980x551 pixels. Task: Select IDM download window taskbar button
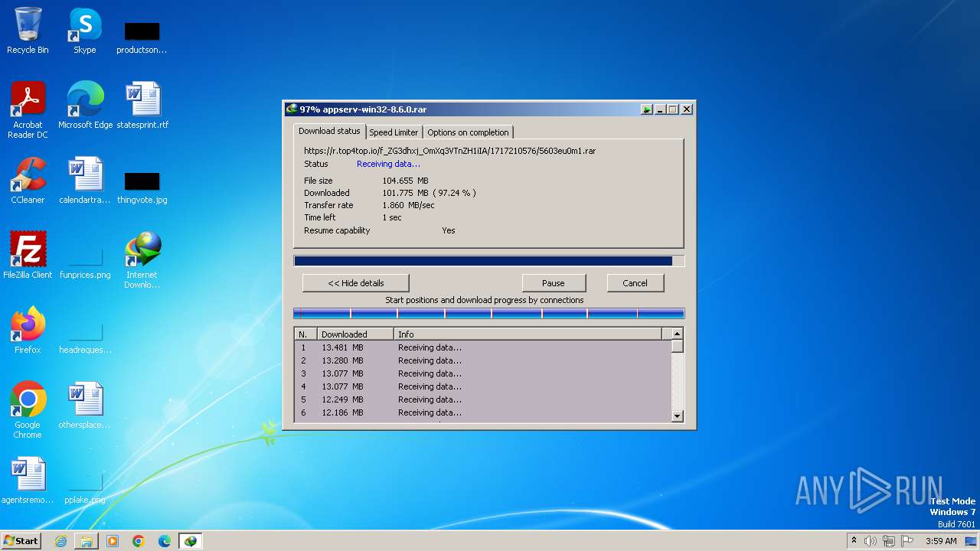[x=190, y=541]
